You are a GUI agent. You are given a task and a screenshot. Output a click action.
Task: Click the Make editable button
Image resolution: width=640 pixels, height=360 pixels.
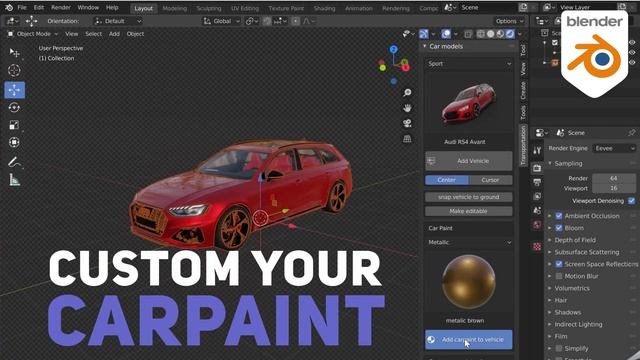(x=469, y=211)
